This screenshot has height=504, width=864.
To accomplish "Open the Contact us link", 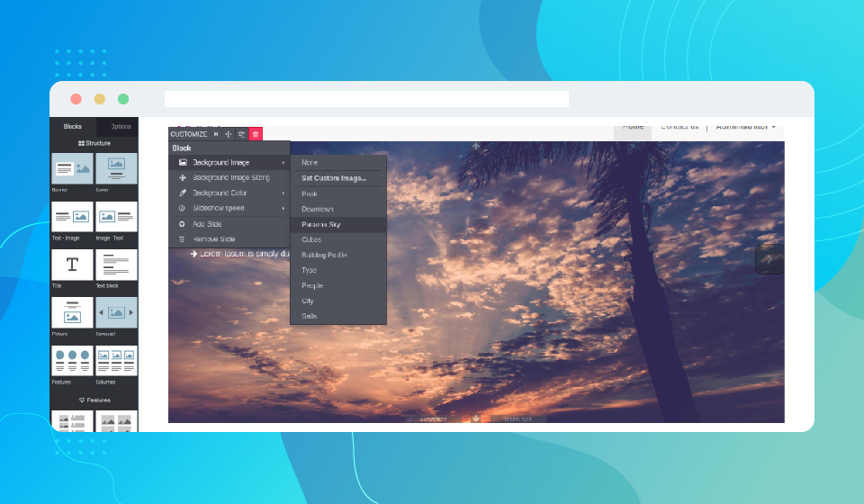I will click(x=679, y=127).
